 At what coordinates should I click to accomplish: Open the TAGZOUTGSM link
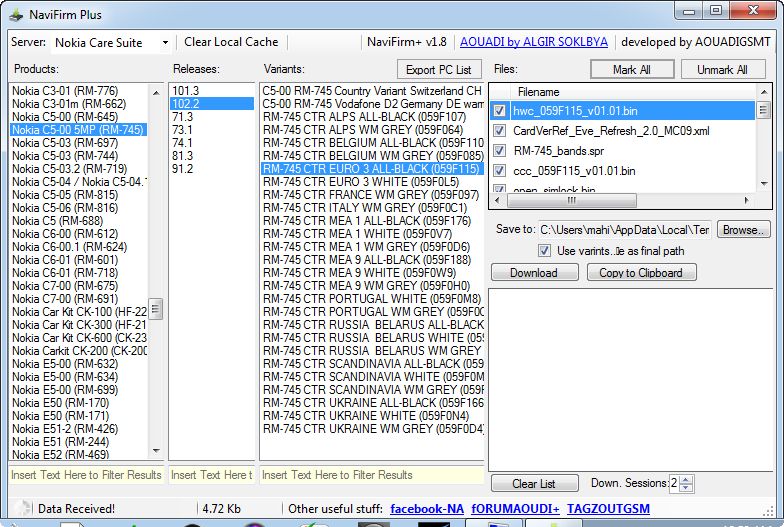tap(608, 509)
